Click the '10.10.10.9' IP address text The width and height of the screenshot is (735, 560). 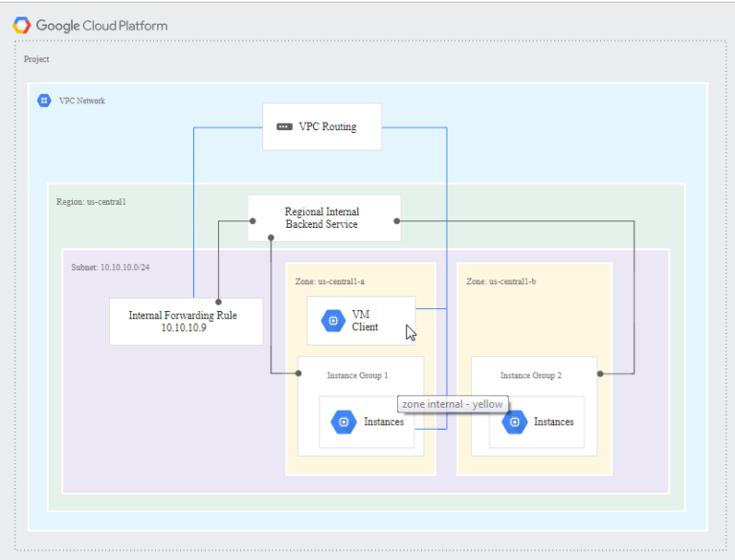point(184,327)
